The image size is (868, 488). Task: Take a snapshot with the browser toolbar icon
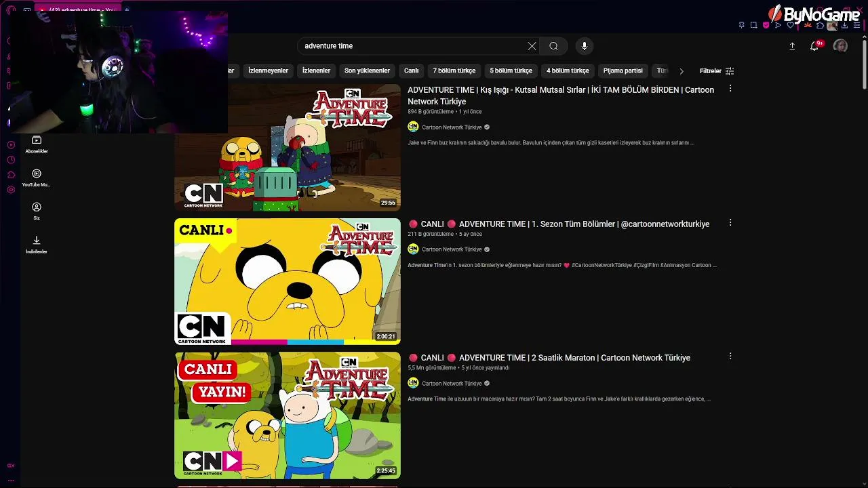coord(753,25)
